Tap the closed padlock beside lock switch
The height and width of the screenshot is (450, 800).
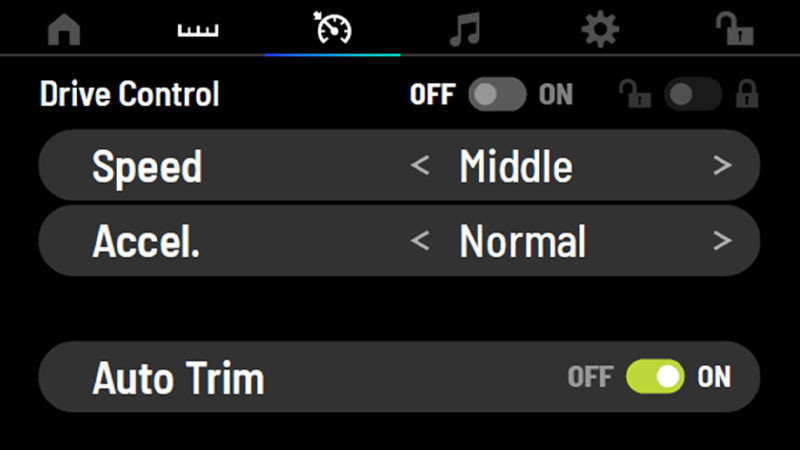coord(747,94)
